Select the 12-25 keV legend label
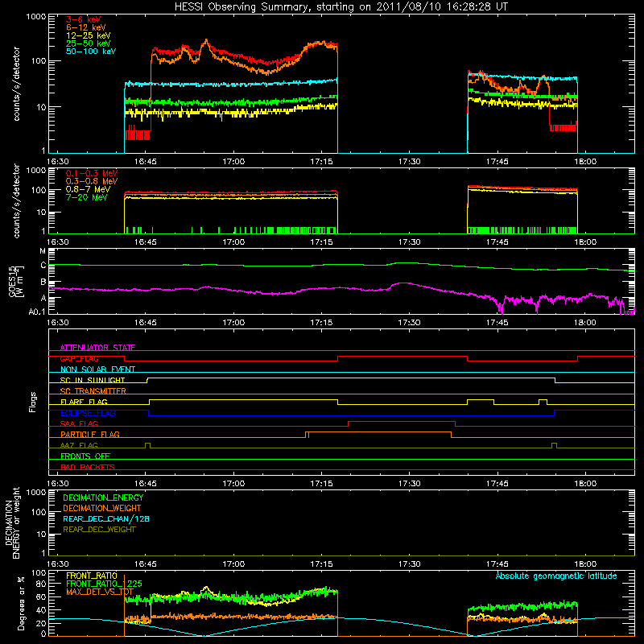The height and width of the screenshot is (644, 644). (x=89, y=35)
